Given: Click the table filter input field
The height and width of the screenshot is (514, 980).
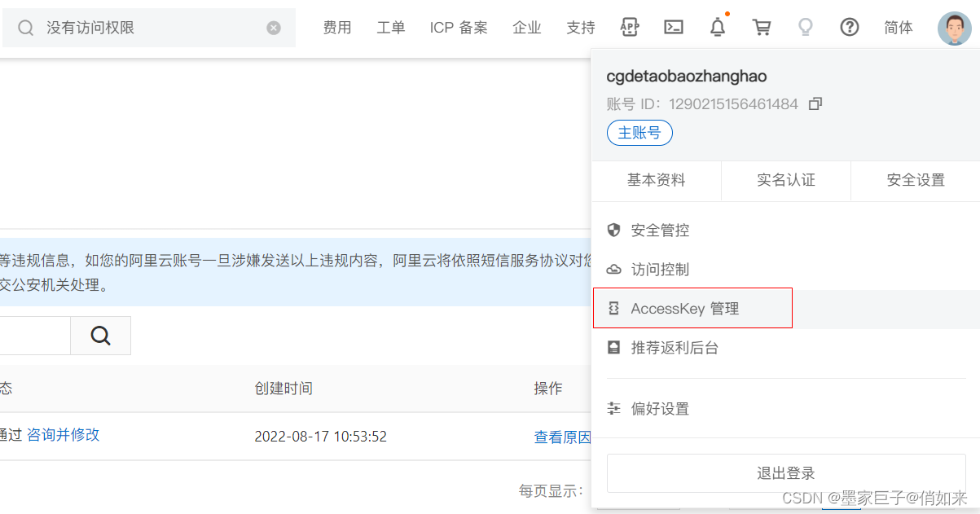Looking at the screenshot, I should point(35,336).
